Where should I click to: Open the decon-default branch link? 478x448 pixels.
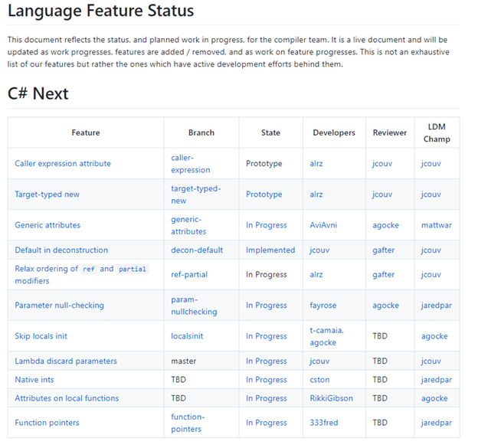pyautogui.click(x=197, y=250)
